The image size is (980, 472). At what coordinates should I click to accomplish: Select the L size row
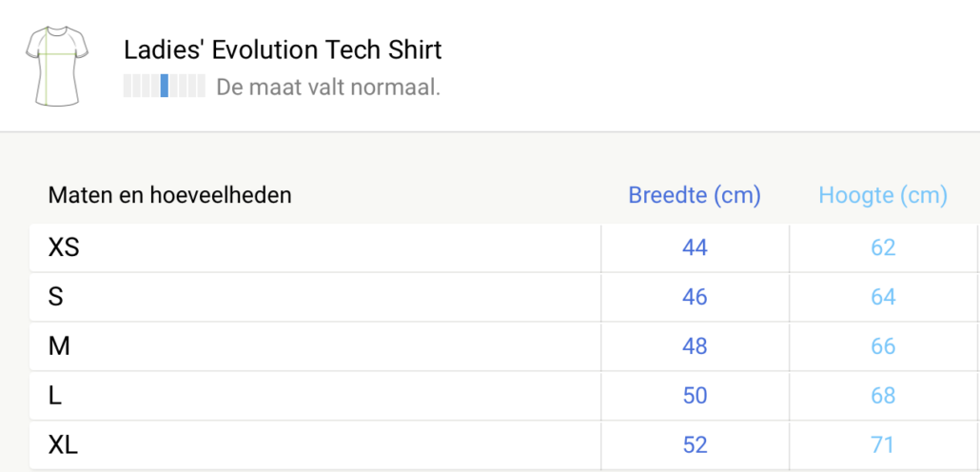point(504,397)
